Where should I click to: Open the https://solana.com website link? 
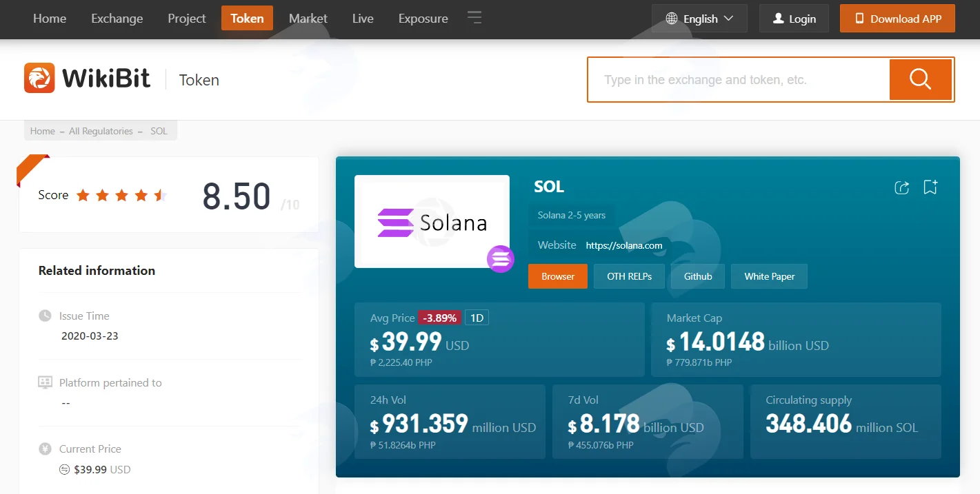point(624,245)
